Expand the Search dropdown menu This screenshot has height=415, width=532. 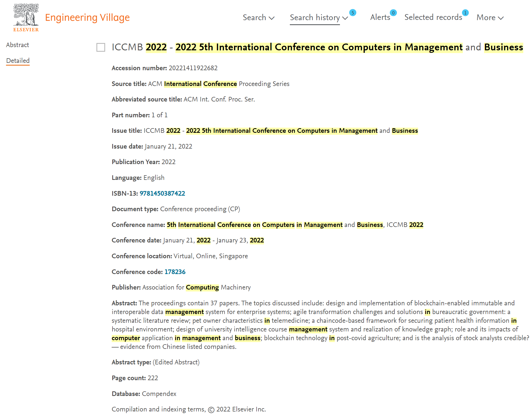(x=259, y=17)
